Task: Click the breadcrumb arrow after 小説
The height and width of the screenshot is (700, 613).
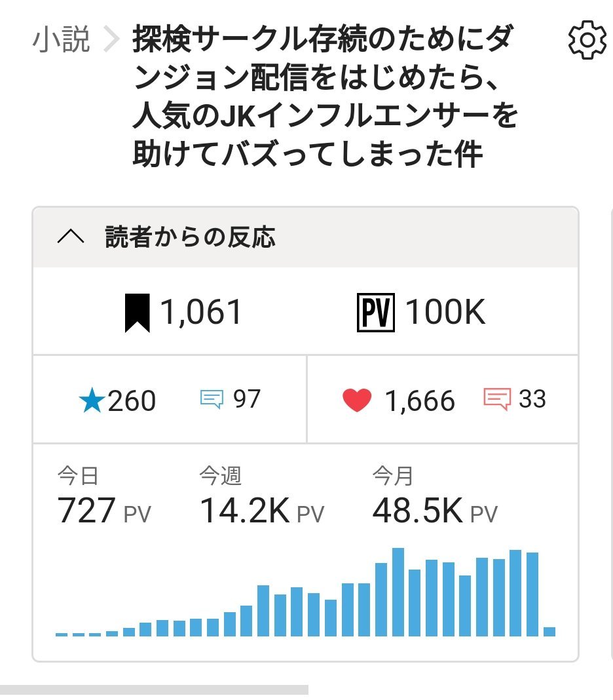Action: pos(112,41)
